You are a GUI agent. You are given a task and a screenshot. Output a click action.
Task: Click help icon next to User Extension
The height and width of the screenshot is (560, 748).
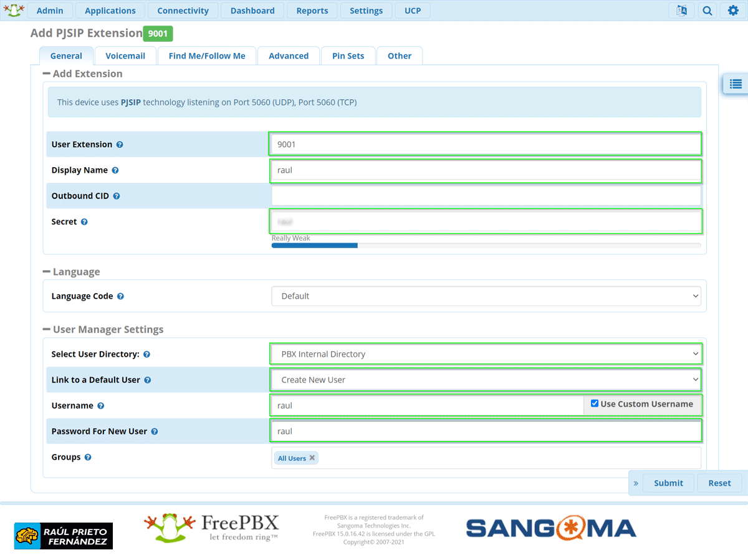[120, 145]
